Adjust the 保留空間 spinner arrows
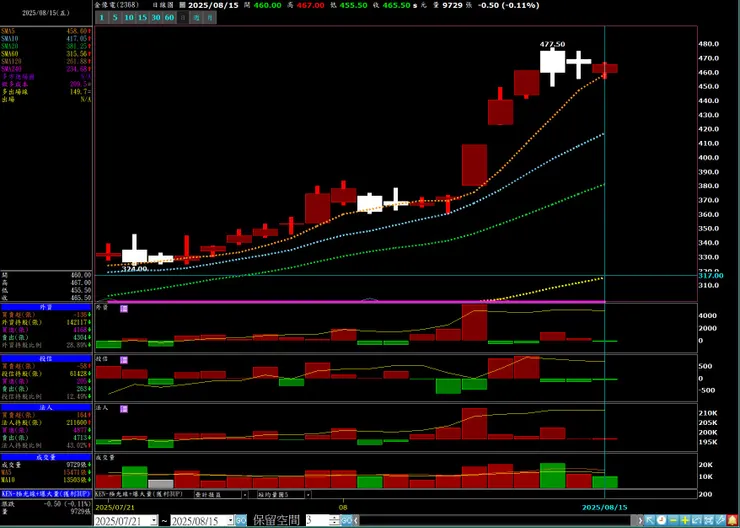740x528 pixels. [x=335, y=520]
